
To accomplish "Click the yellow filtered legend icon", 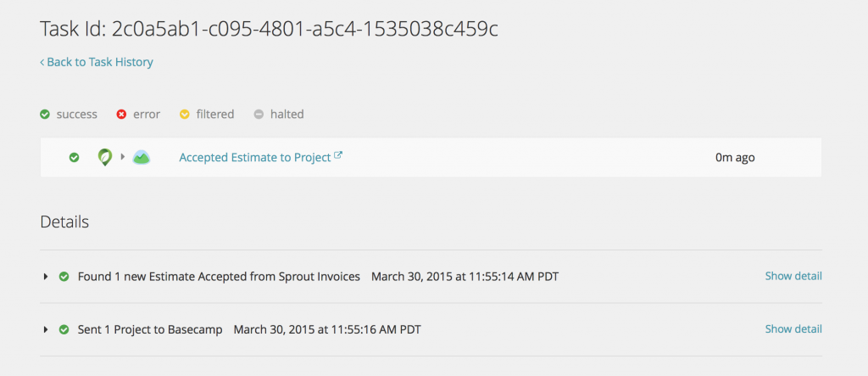I will click(x=184, y=115).
